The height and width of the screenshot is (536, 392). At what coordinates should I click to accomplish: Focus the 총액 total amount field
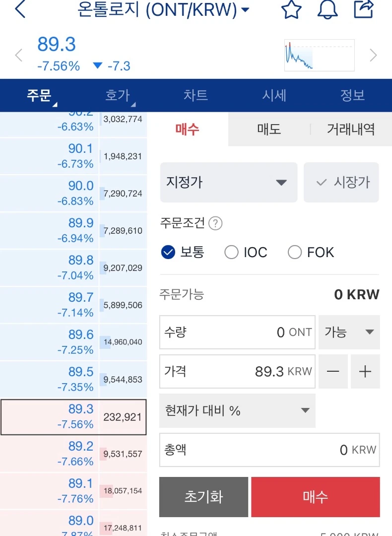pyautogui.click(x=269, y=450)
